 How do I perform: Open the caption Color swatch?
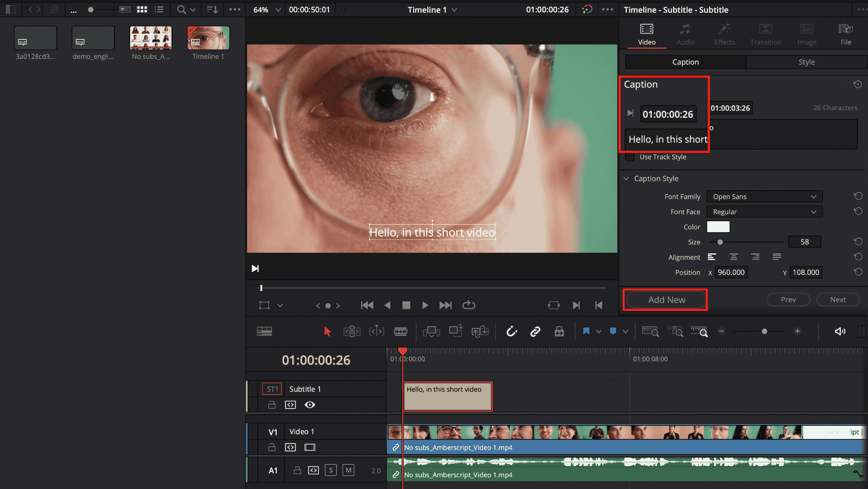718,227
